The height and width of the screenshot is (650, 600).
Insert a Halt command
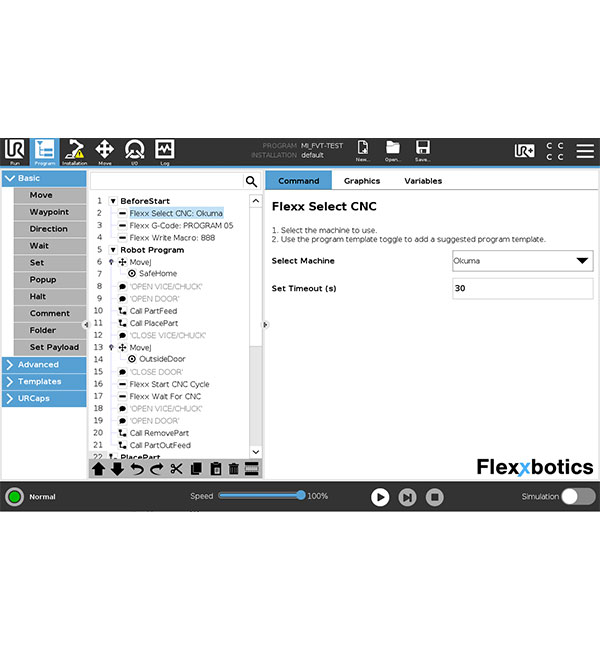(x=50, y=297)
